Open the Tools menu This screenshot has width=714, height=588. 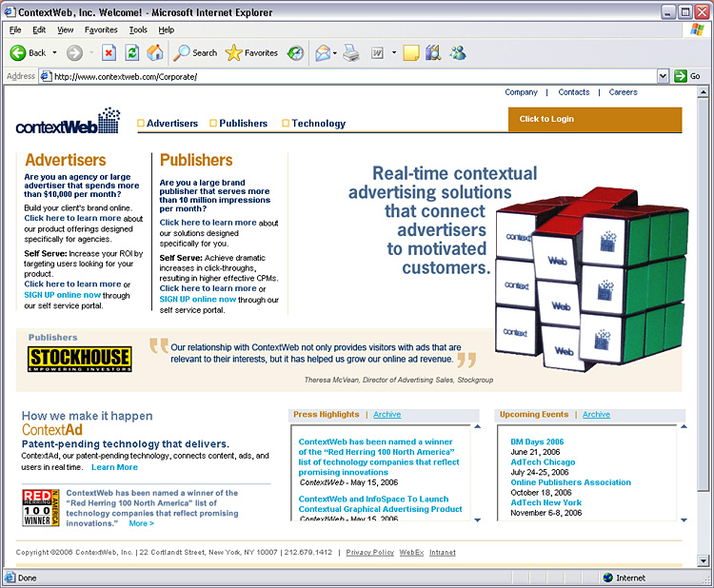(138, 29)
